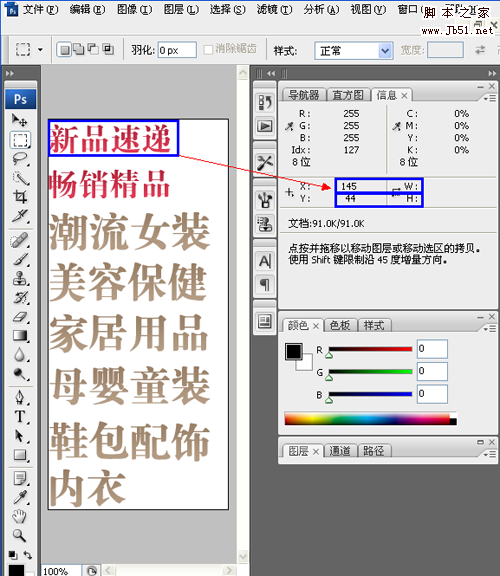The height and width of the screenshot is (576, 500).
Task: Open the 图像(I) menu
Action: pyautogui.click(x=134, y=9)
